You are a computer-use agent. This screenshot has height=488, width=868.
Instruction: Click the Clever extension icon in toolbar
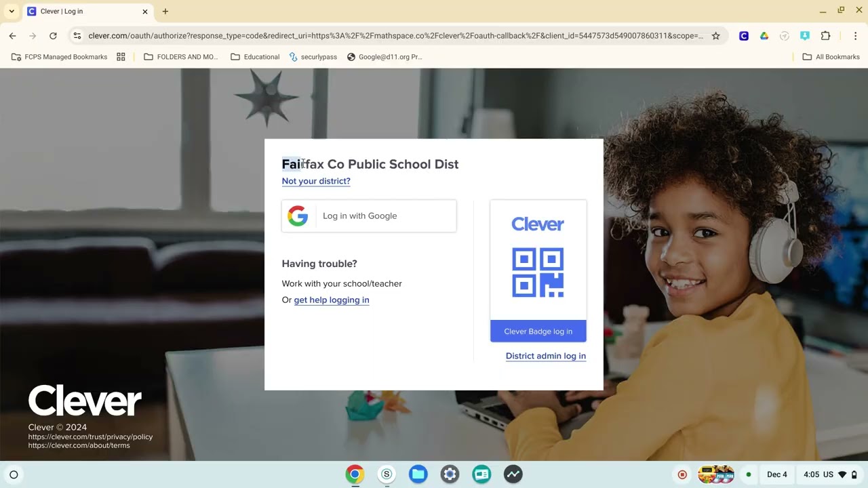pyautogui.click(x=744, y=36)
